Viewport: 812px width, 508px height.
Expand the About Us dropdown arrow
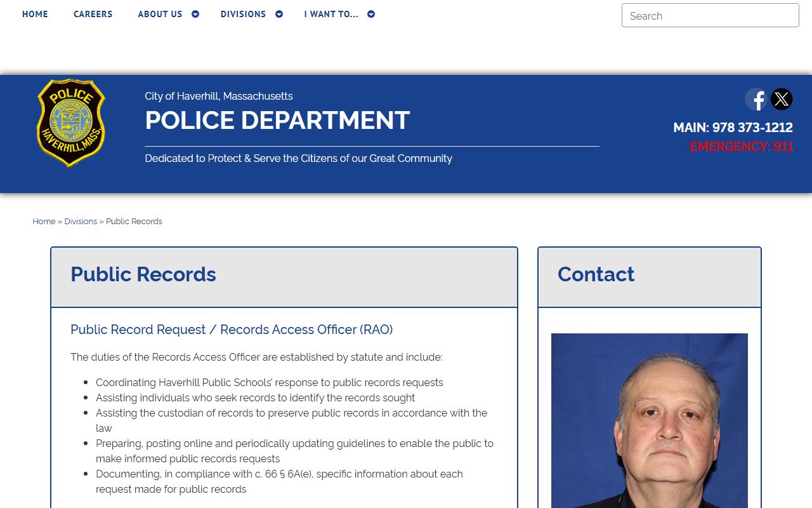[195, 14]
